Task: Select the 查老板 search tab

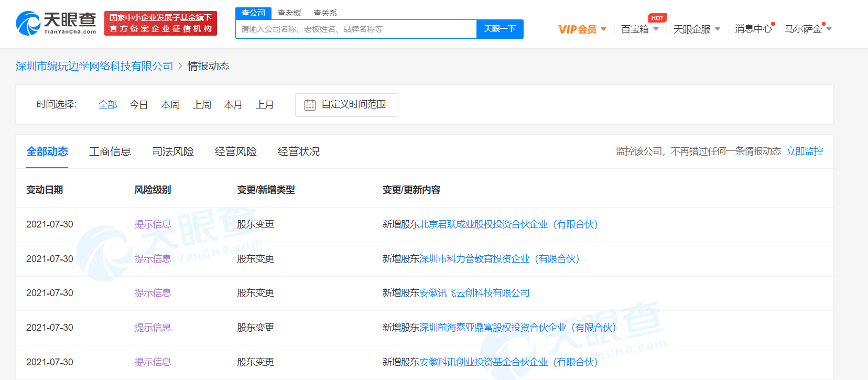Action: click(289, 13)
